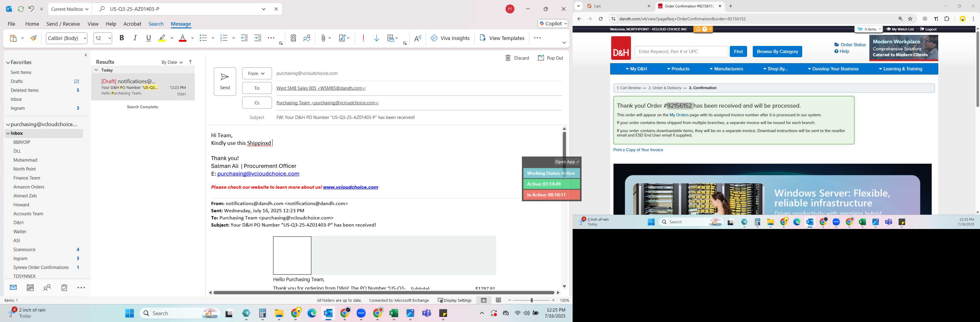Select the Sent Items favorite folder
The height and width of the screenshot is (322, 980).
(21, 72)
